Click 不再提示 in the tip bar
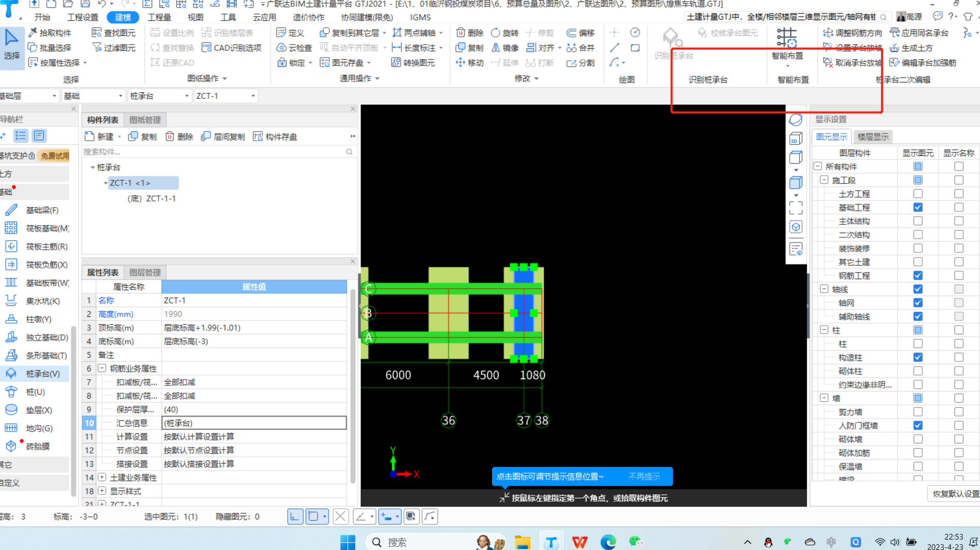Image resolution: width=980 pixels, height=550 pixels. point(644,476)
